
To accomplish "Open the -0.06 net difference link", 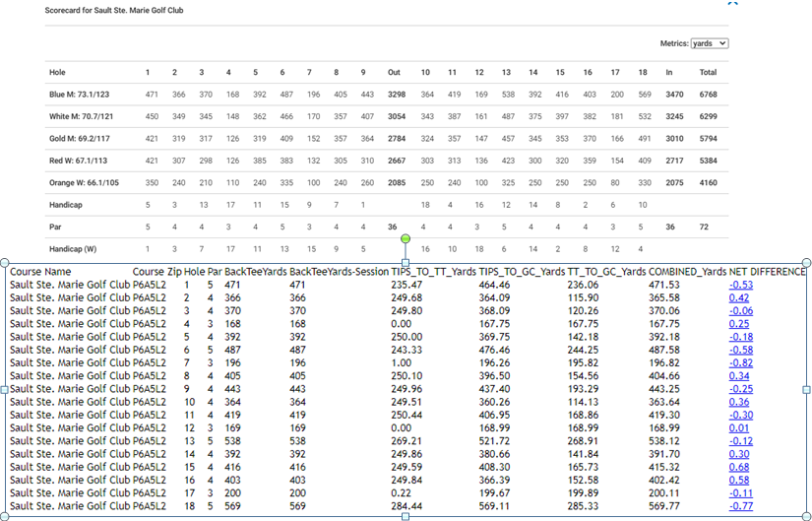I will coord(740,310).
